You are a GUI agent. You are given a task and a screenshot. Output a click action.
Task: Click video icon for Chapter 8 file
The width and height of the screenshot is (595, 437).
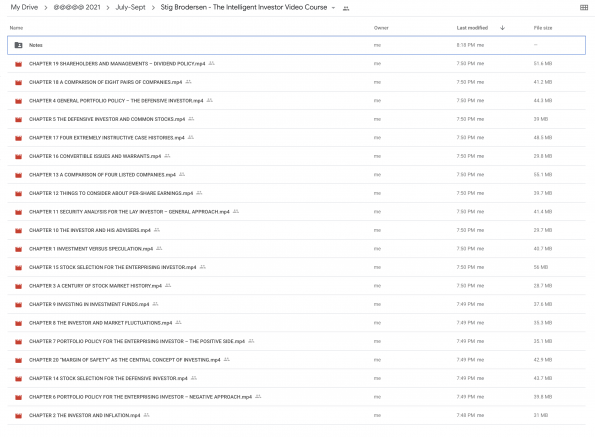[18, 323]
